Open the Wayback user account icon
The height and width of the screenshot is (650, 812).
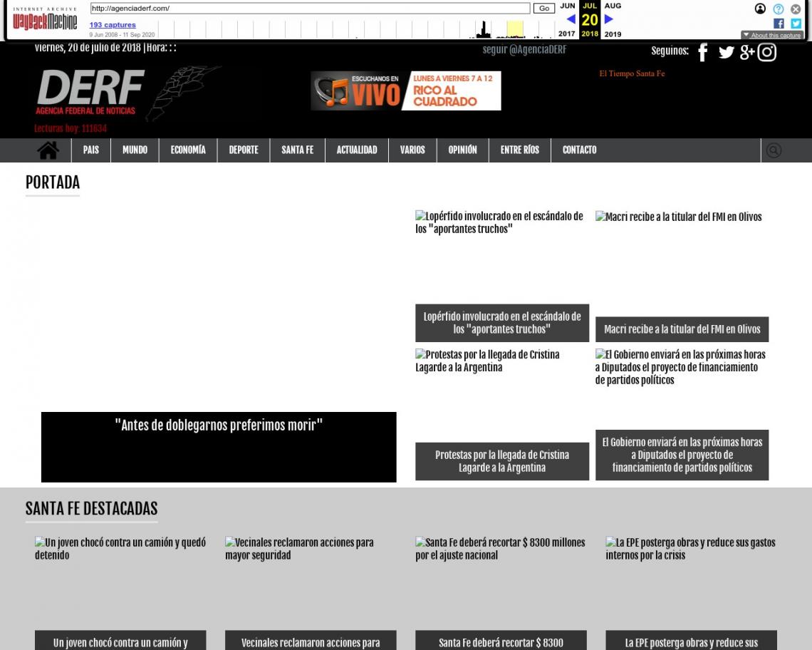point(760,9)
